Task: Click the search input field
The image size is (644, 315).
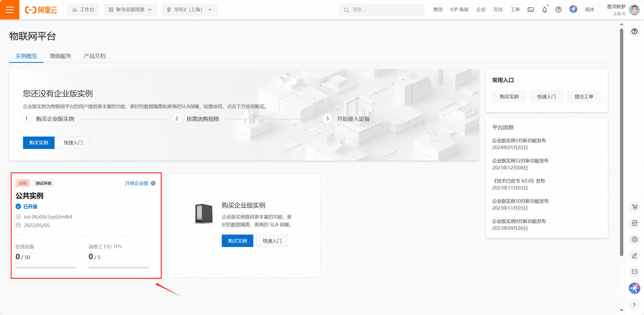Action: pyautogui.click(x=381, y=10)
